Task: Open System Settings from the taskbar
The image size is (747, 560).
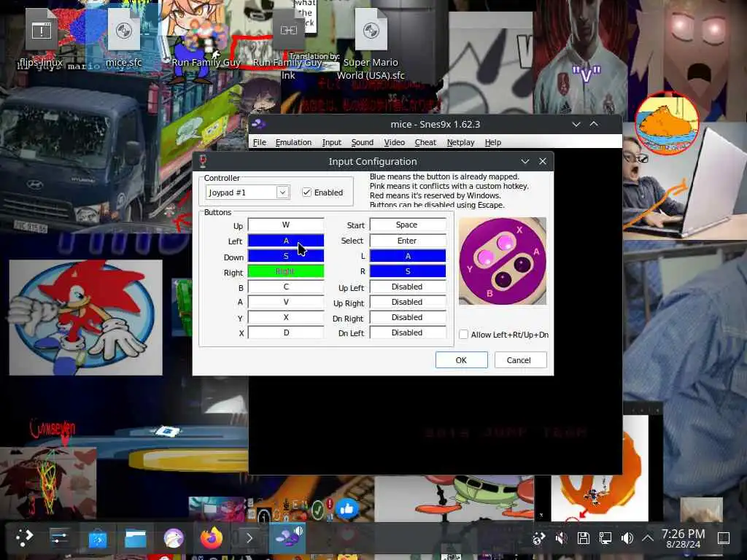Action: 60,538
